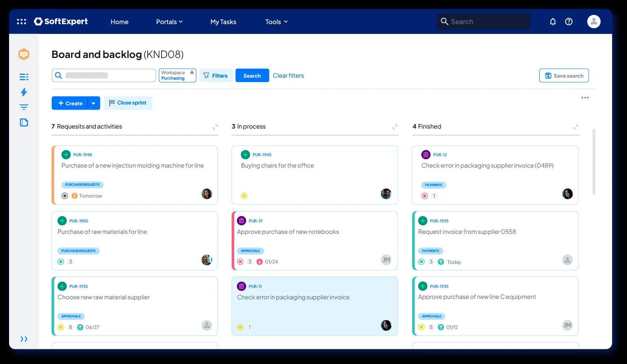Image resolution: width=627 pixels, height=364 pixels.
Task: Open Buying chairs for the office card
Action: (315, 175)
